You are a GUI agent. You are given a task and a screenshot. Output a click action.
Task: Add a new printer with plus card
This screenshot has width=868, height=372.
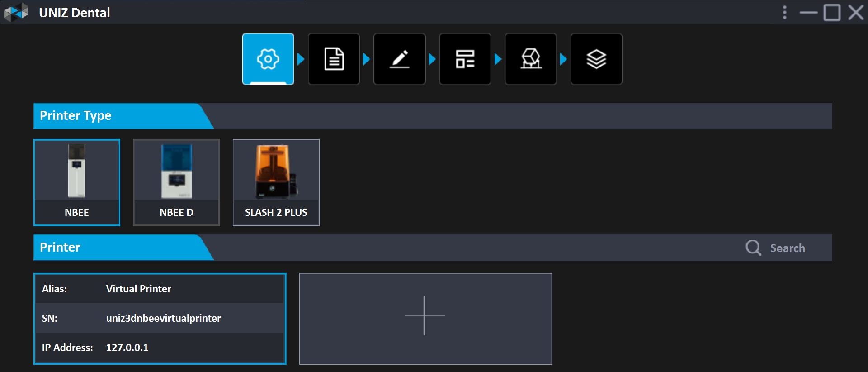click(425, 319)
